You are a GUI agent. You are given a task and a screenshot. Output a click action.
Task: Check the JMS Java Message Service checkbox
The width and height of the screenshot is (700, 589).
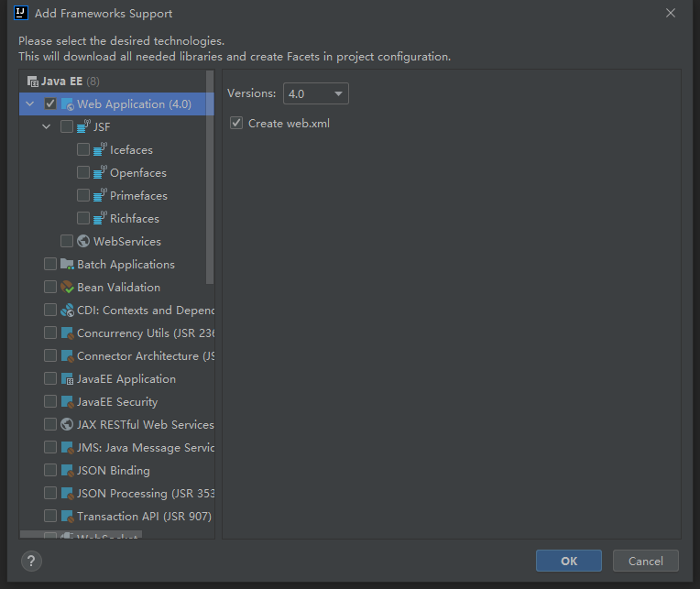click(x=50, y=448)
